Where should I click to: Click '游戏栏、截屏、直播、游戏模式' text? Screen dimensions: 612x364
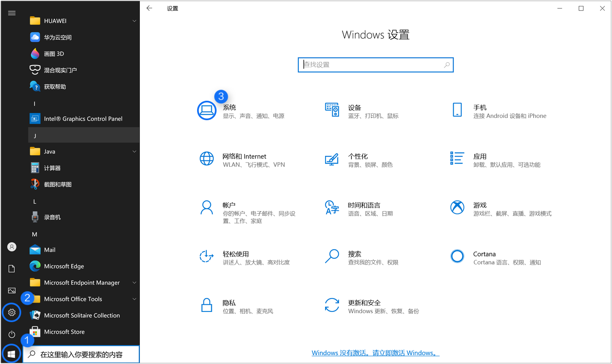[x=512, y=214]
